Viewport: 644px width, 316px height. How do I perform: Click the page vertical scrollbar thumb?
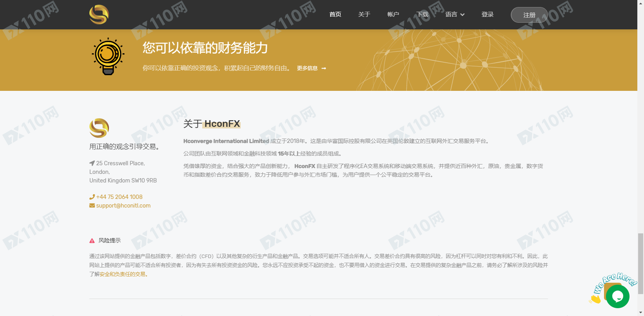pos(640,263)
